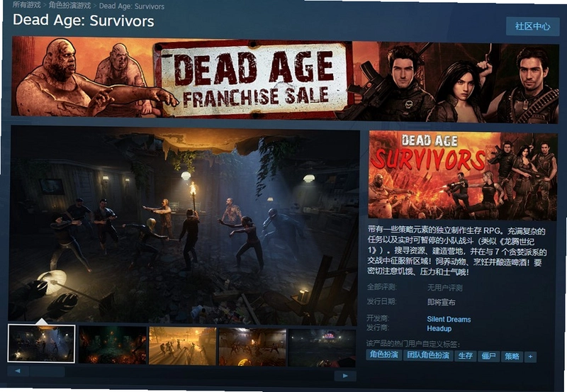Open developer Silent Dreams link

pos(449,319)
